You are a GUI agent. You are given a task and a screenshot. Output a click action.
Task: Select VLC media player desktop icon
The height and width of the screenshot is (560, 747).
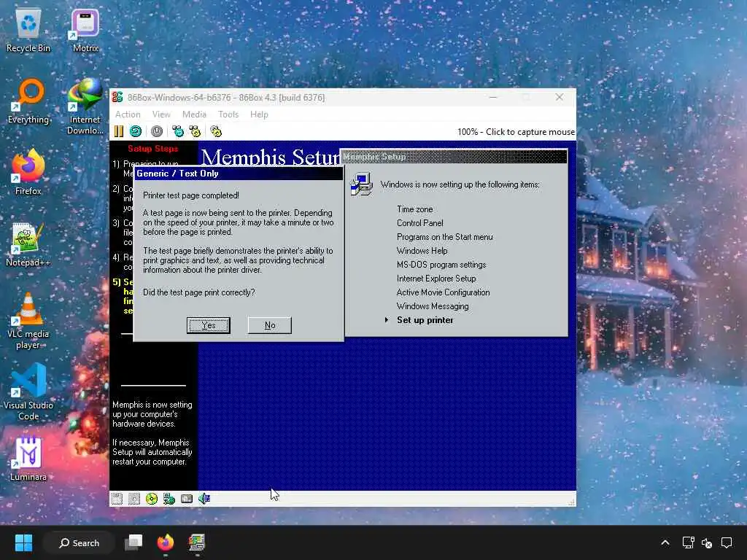pyautogui.click(x=28, y=321)
